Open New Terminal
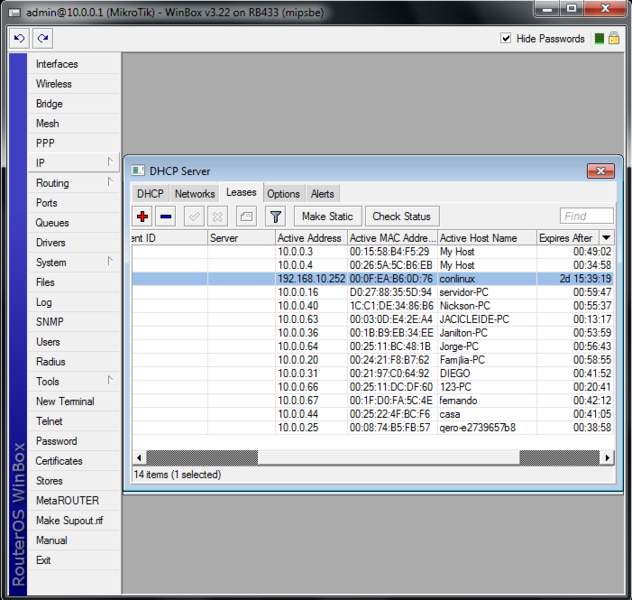Image resolution: width=632 pixels, height=600 pixels. point(74,401)
